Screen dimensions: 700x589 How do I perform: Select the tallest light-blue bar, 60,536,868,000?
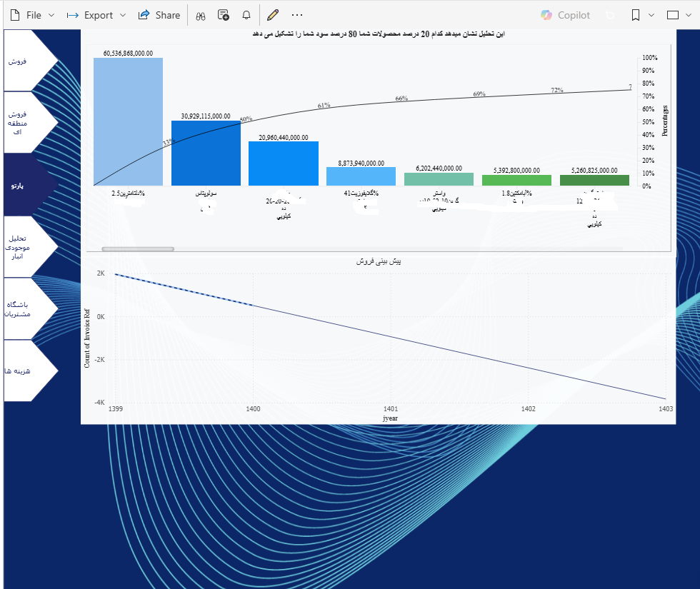[128, 121]
